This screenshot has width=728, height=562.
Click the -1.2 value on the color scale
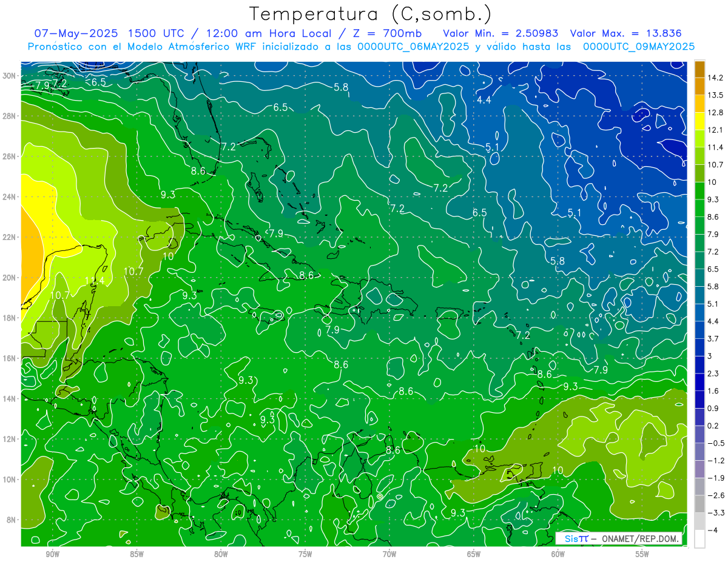click(x=716, y=460)
